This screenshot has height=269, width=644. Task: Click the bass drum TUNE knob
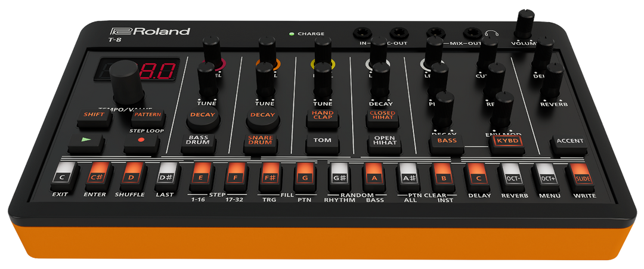[208, 81]
